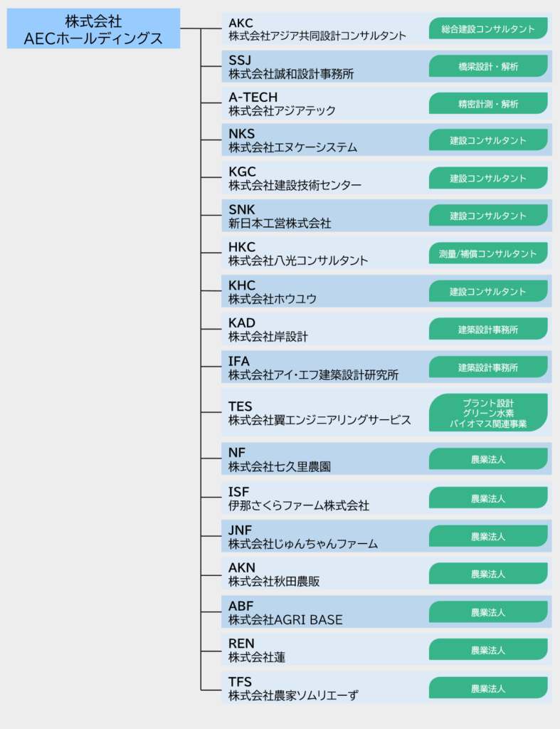Open the NKS エヌケーシステム entry
The image size is (560, 729).
[x=292, y=141]
